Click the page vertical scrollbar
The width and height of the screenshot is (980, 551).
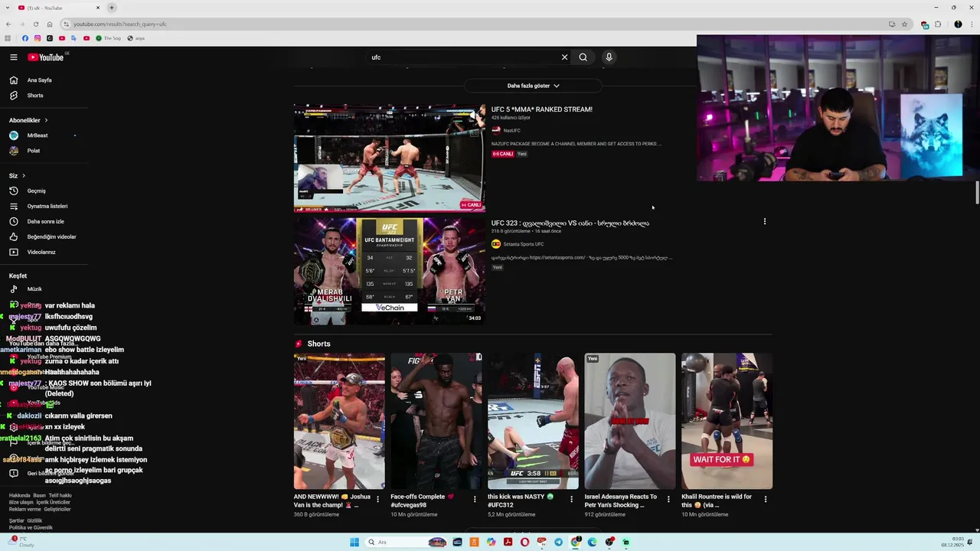(x=977, y=193)
